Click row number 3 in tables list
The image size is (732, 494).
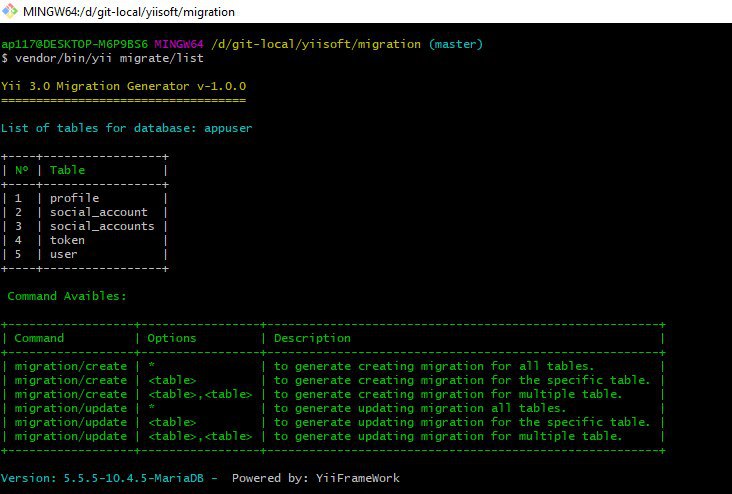click(18, 226)
